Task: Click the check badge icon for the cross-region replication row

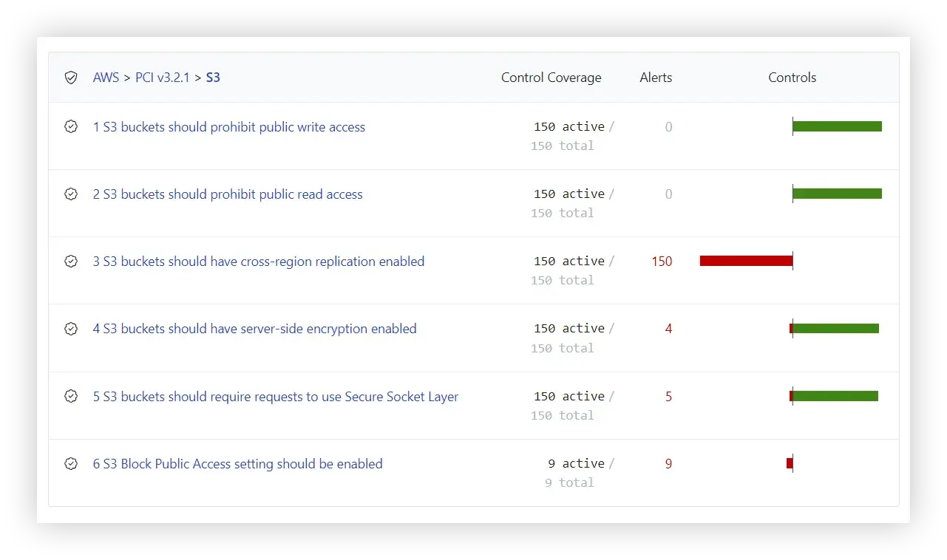Action: point(71,262)
